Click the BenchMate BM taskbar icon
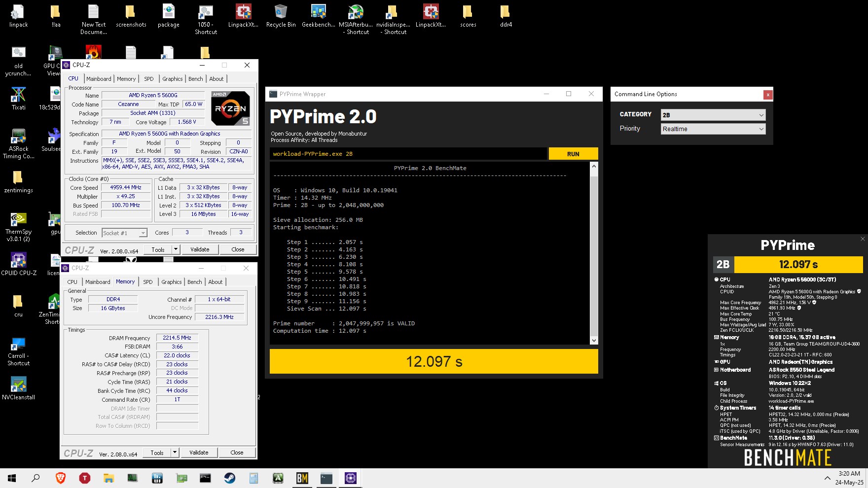Screen dimensions: 868x488 (x=302, y=478)
